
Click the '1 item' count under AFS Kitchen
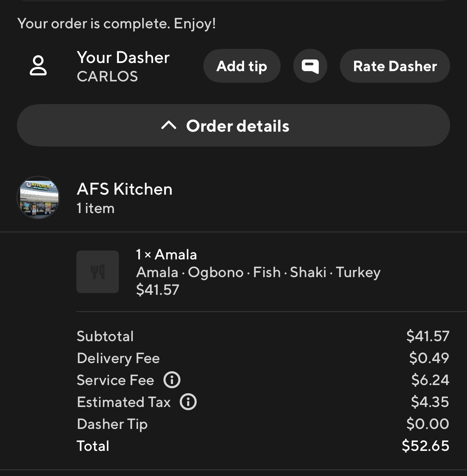click(96, 208)
